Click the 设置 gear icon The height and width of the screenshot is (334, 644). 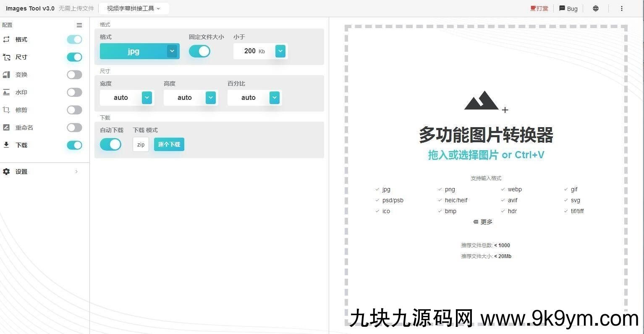6,172
